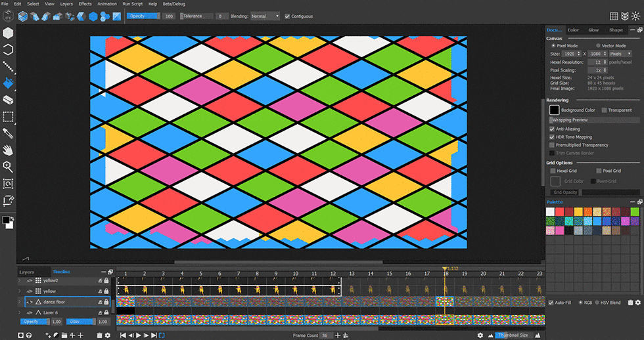The width and height of the screenshot is (644, 340).
Task: Open palette settings gear icon
Action: (x=637, y=303)
